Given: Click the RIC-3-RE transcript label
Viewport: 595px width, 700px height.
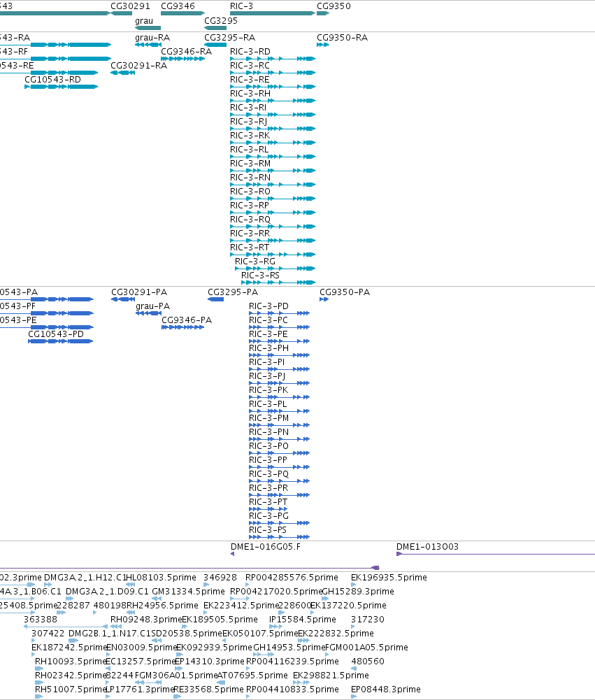Looking at the screenshot, I should [250, 80].
